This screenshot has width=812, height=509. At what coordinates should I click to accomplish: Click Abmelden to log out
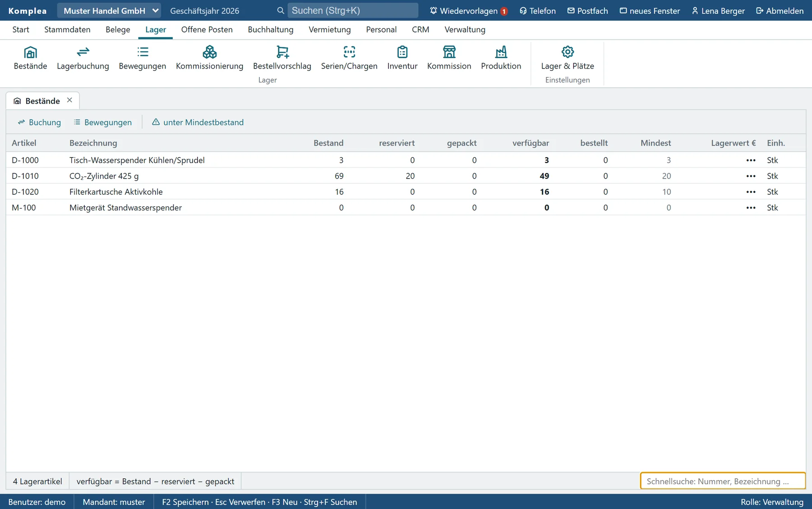point(780,11)
